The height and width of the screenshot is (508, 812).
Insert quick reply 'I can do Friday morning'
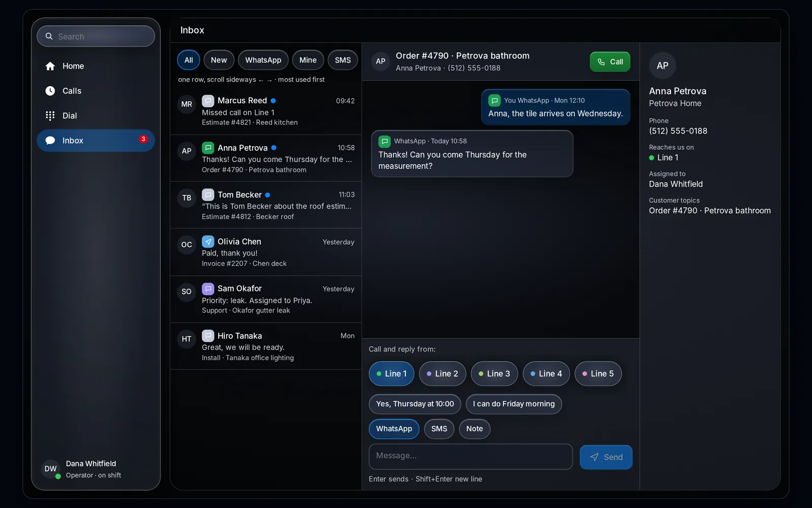[x=514, y=404]
